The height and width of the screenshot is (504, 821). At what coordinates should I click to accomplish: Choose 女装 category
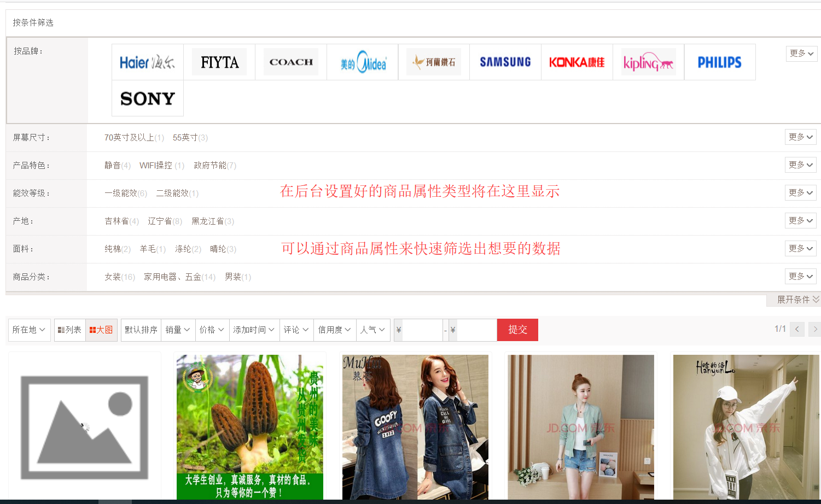coord(120,277)
